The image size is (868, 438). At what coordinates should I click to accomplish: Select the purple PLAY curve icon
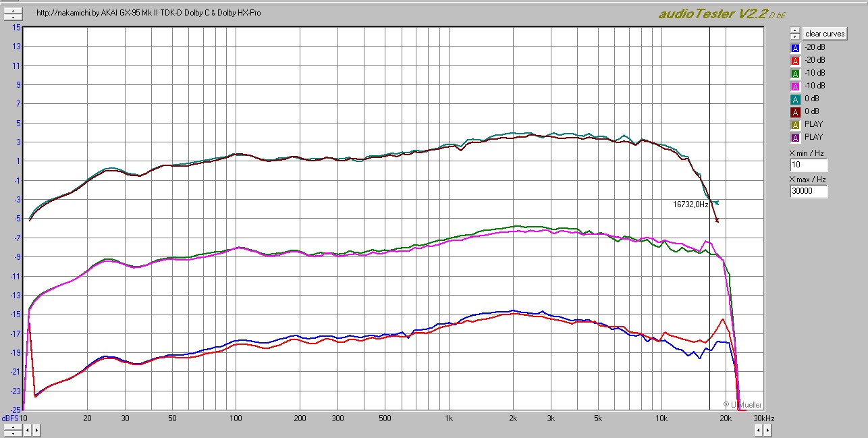click(794, 138)
